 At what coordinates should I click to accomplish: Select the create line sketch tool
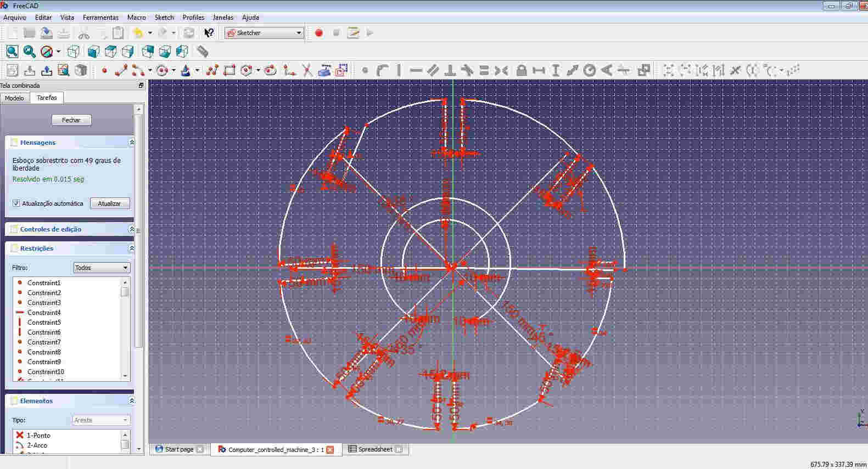(121, 70)
